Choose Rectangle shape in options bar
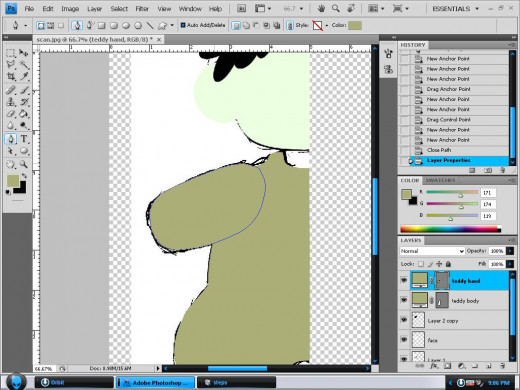Screen dimensions: 520x390 point(102,25)
